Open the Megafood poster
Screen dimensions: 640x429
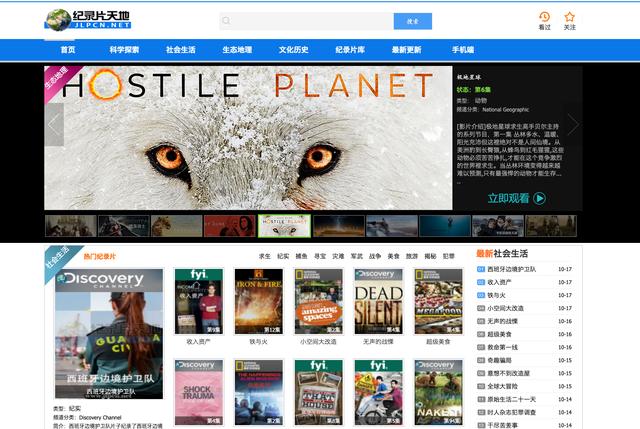point(439,302)
